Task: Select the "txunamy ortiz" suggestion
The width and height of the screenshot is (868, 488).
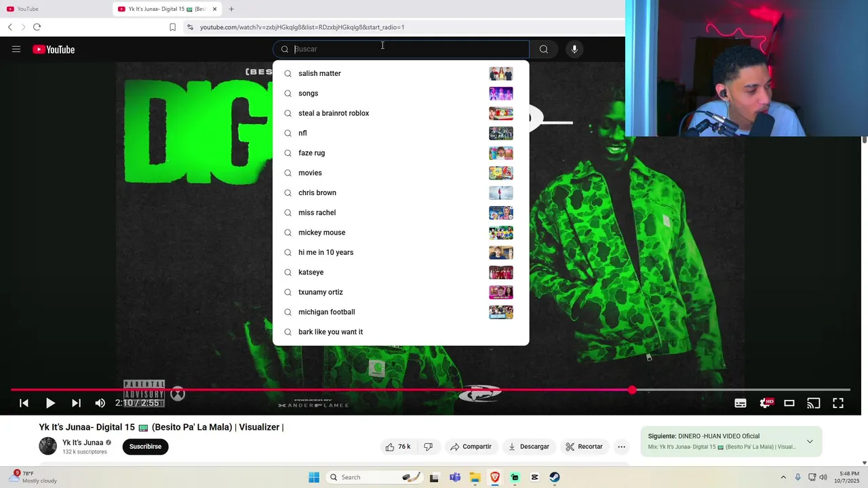Action: 401,292
